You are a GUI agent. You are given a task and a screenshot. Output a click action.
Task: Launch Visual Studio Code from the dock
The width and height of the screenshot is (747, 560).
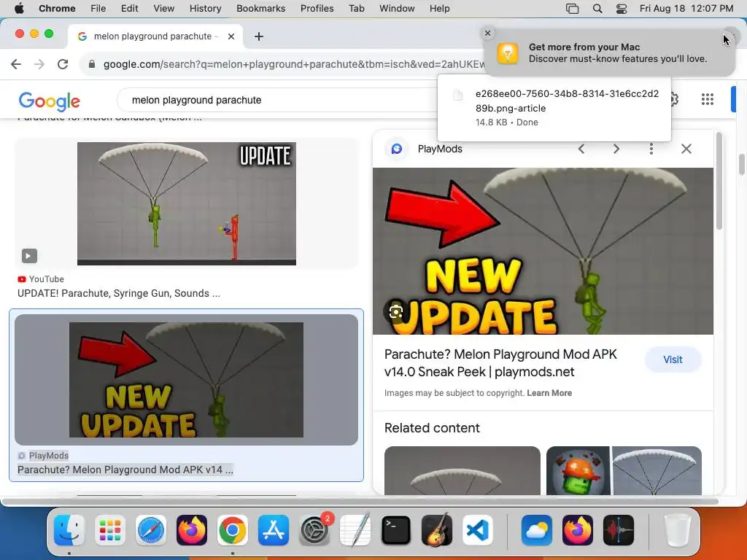click(477, 530)
